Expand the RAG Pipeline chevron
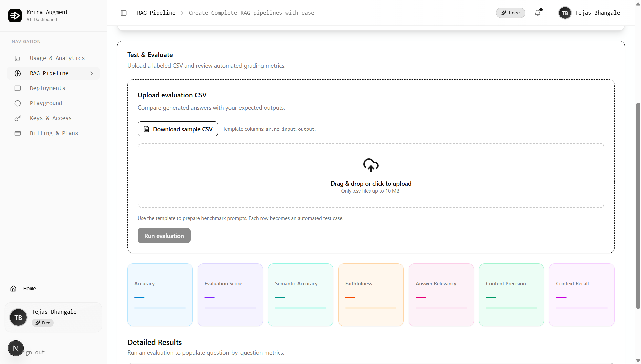The height and width of the screenshot is (364, 641). tap(92, 73)
